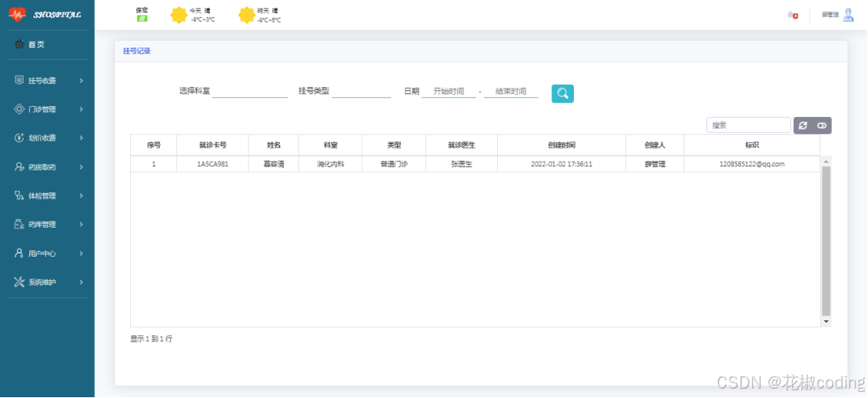Click the 创建人 column header

[x=655, y=145]
